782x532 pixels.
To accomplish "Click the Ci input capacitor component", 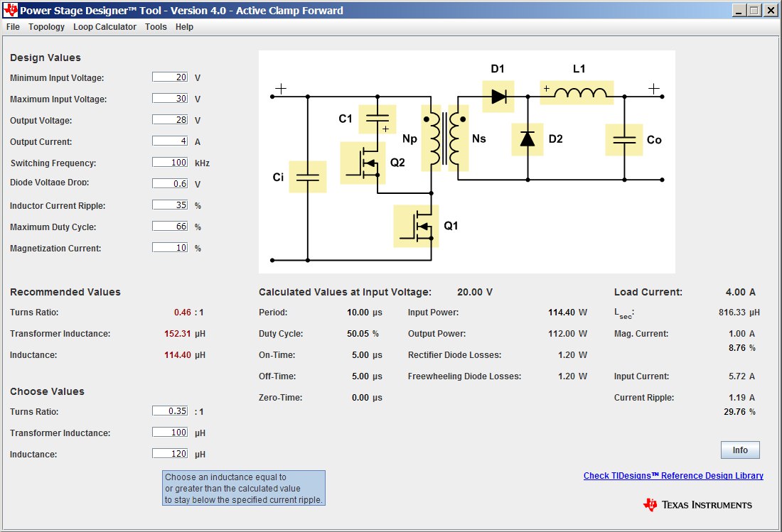I will [308, 177].
